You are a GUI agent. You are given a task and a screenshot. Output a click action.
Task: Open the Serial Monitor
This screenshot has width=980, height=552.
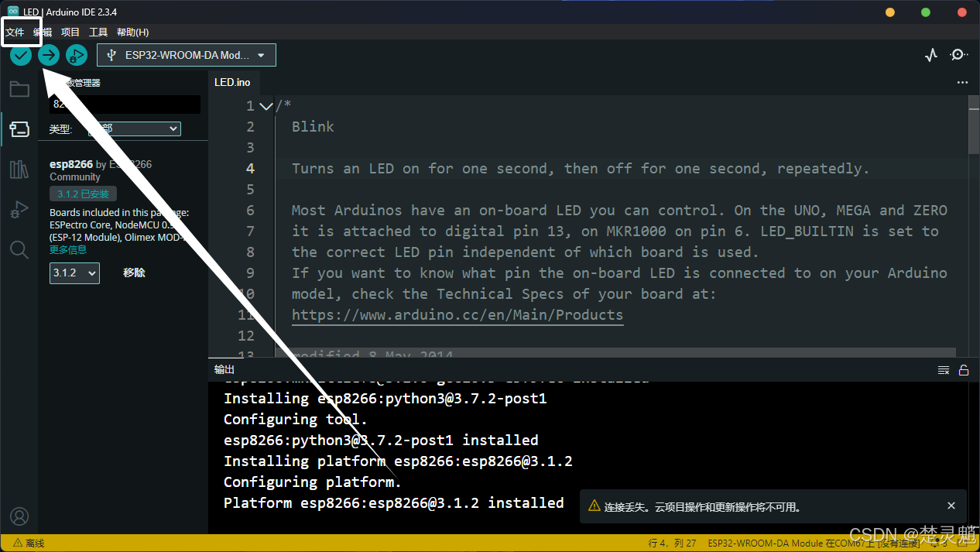click(x=959, y=55)
